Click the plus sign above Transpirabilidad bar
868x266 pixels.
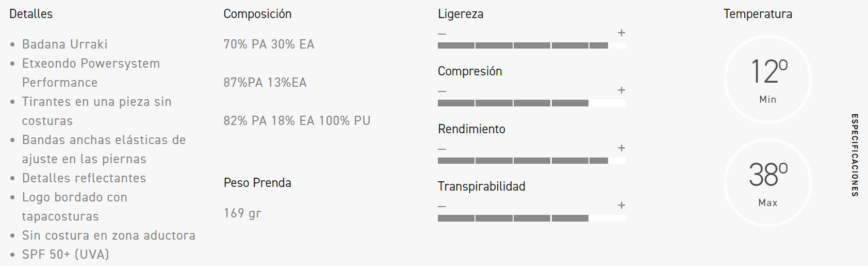621,206
